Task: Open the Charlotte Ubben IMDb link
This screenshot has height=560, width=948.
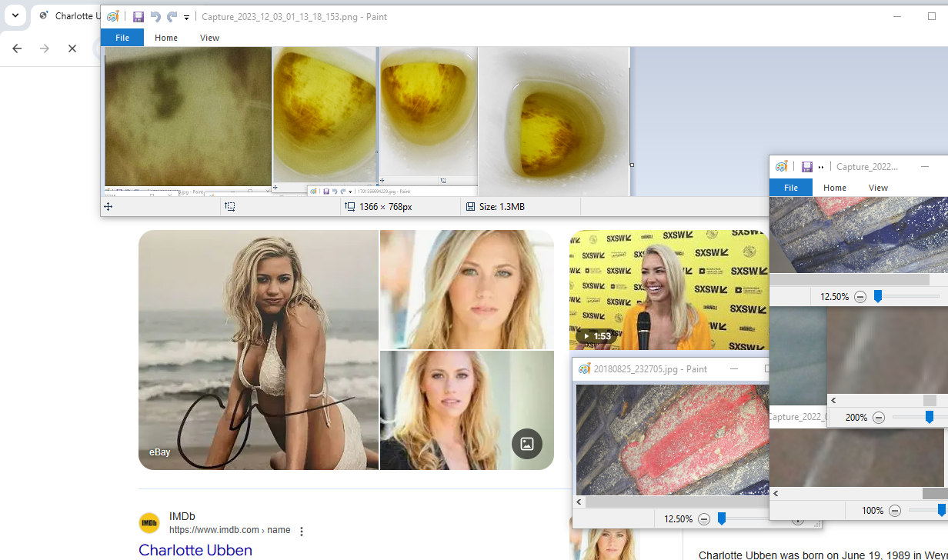Action: (x=195, y=550)
